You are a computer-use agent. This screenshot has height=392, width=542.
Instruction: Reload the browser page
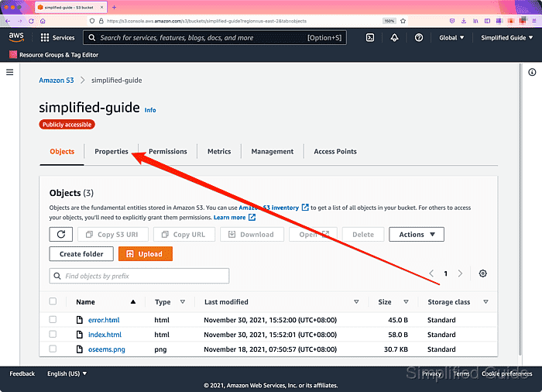tap(31, 21)
